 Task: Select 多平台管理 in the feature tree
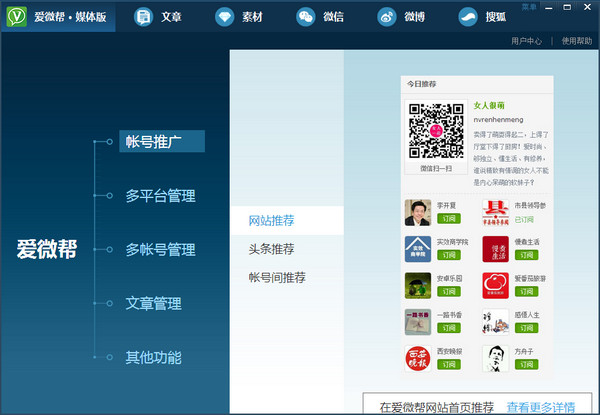(x=160, y=195)
